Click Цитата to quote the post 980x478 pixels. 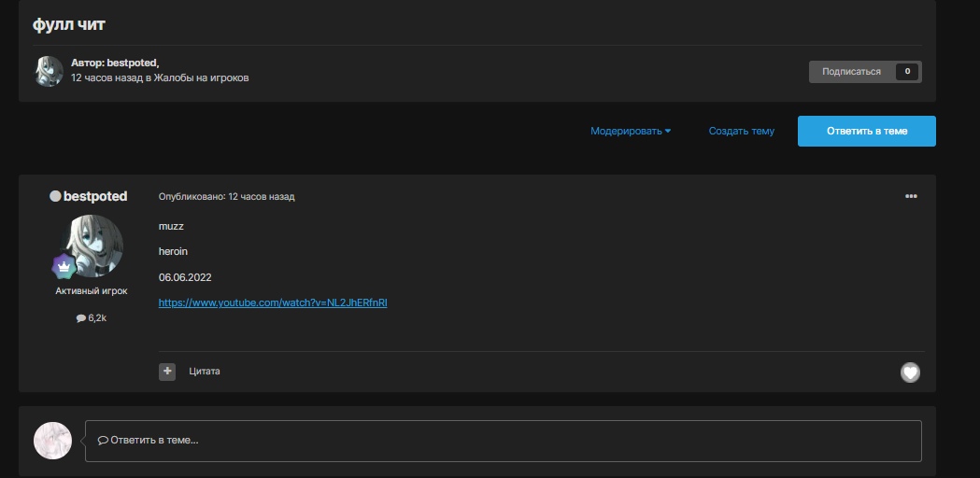(x=205, y=372)
